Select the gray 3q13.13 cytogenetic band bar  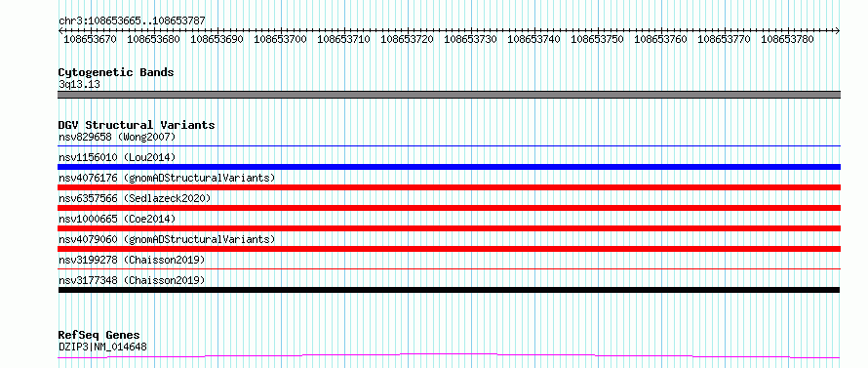coord(449,95)
